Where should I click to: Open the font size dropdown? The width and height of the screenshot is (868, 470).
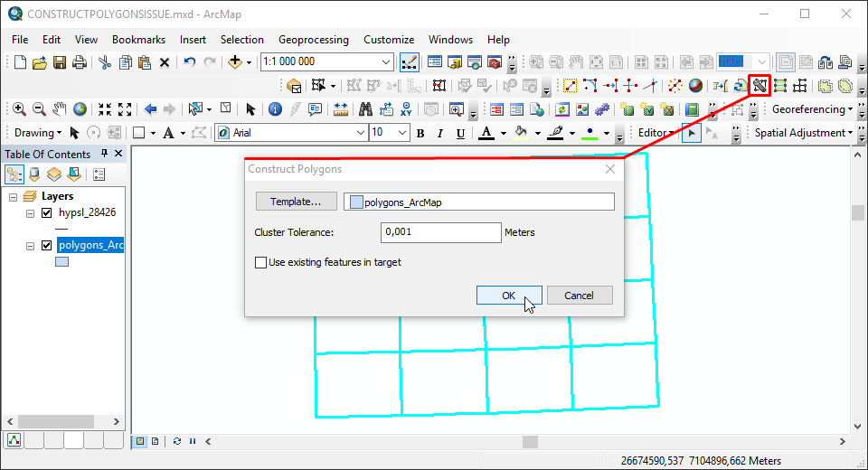(x=402, y=133)
